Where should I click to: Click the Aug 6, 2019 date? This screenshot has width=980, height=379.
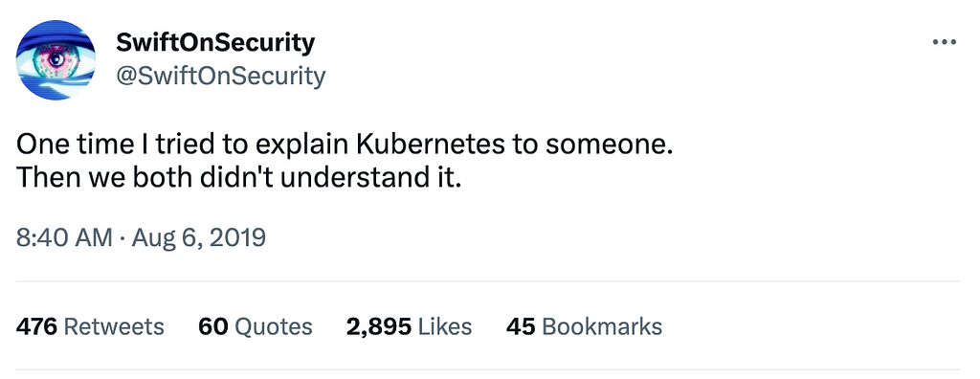pos(197,237)
